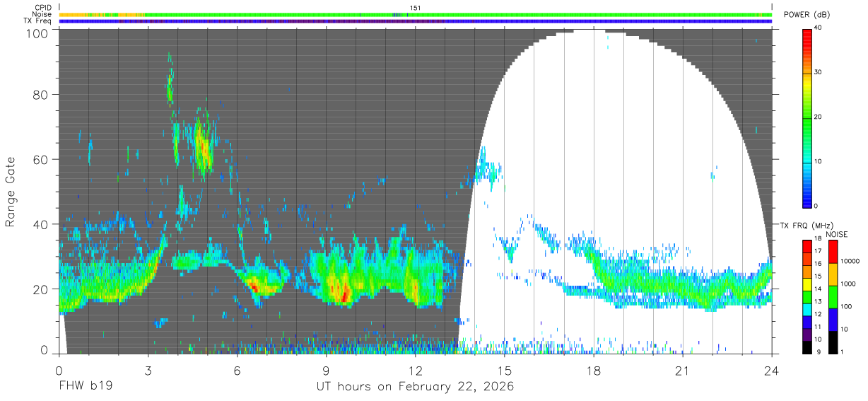Click the range gate tick label 100
The height and width of the screenshot is (401, 868).
38,33
